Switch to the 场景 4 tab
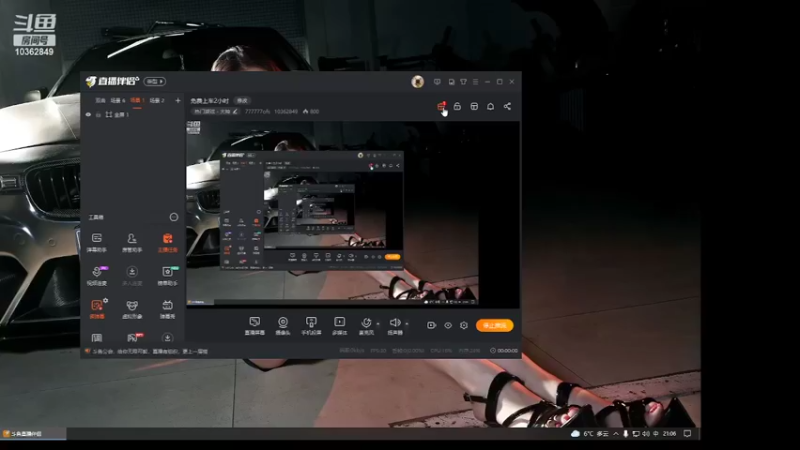The height and width of the screenshot is (450, 800). coord(118,101)
